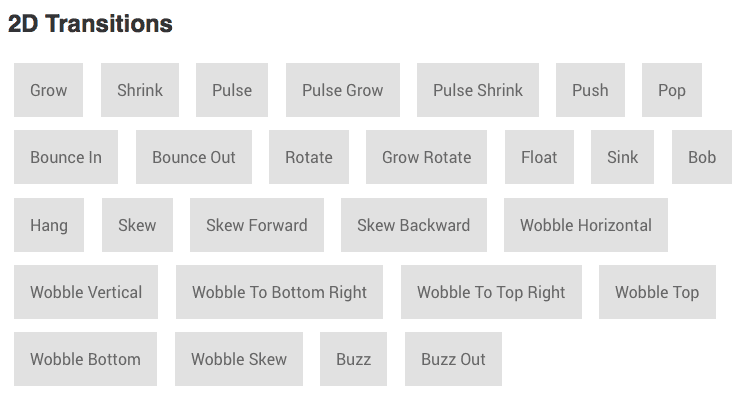Click the Pulse Shrink button
744x407 pixels.
pyautogui.click(x=477, y=90)
